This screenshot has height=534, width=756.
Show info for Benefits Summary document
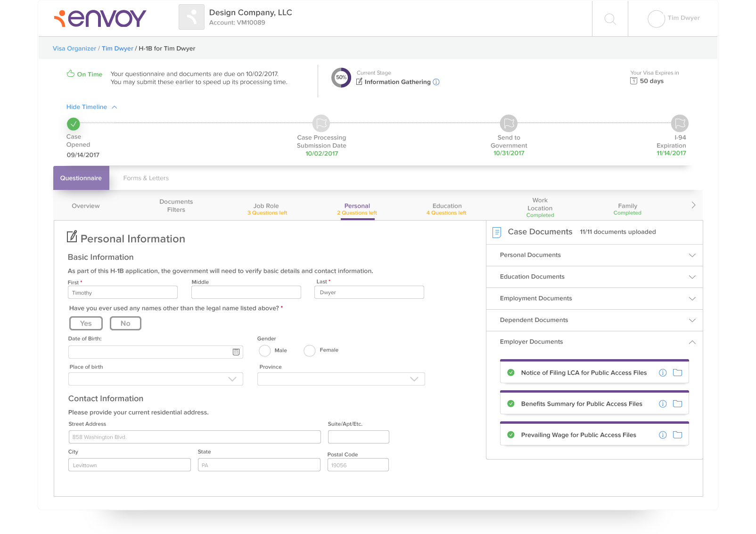click(x=663, y=404)
